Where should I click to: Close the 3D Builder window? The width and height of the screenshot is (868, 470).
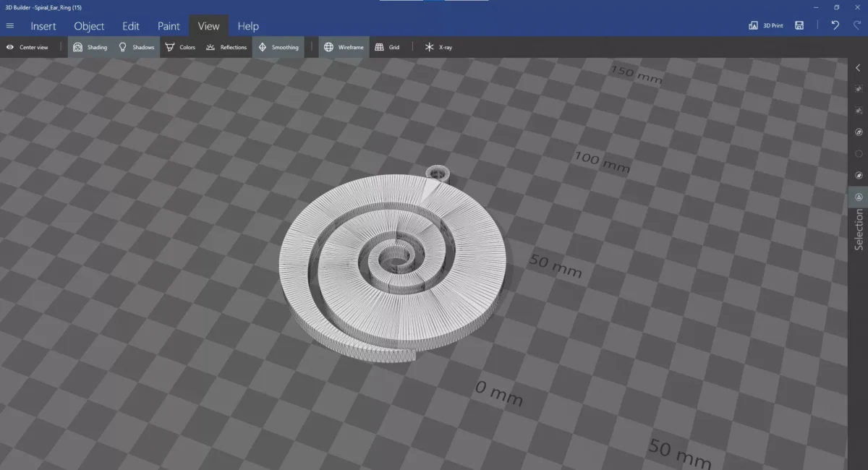[856, 7]
